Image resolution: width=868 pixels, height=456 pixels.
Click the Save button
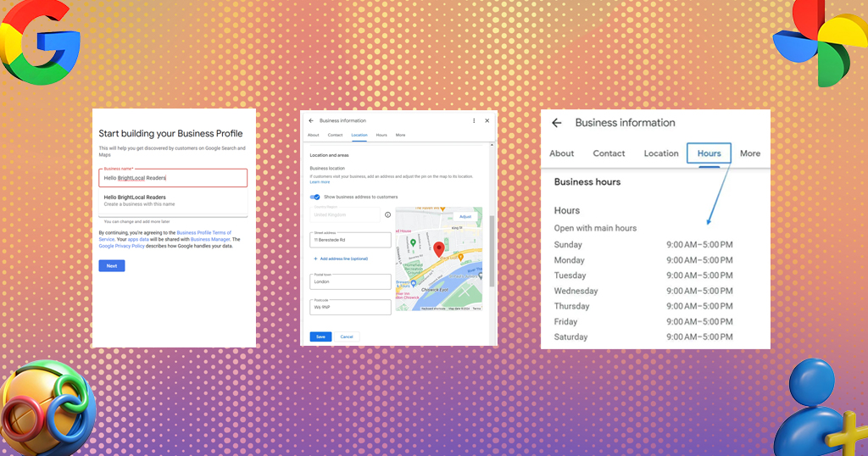click(x=320, y=336)
